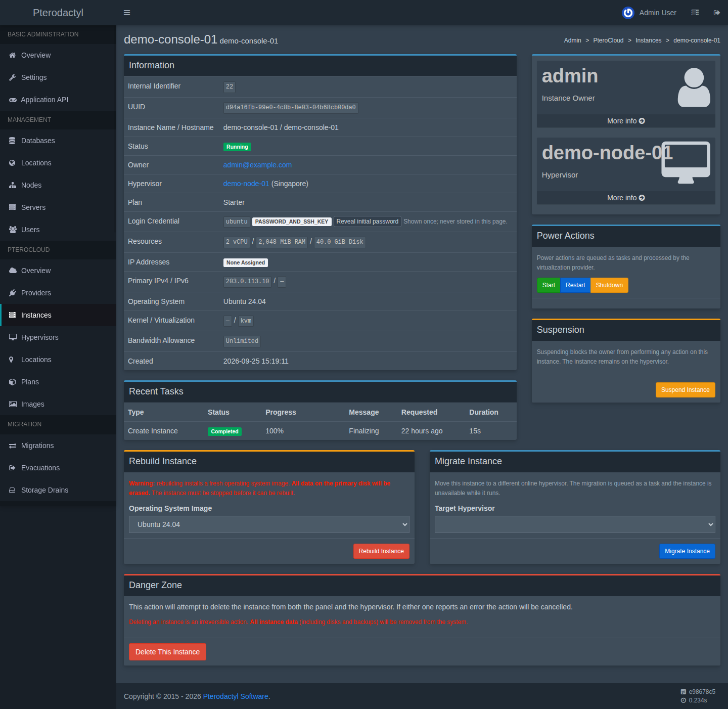Go to Nodes in the sidebar menu
The image size is (728, 709).
click(58, 185)
